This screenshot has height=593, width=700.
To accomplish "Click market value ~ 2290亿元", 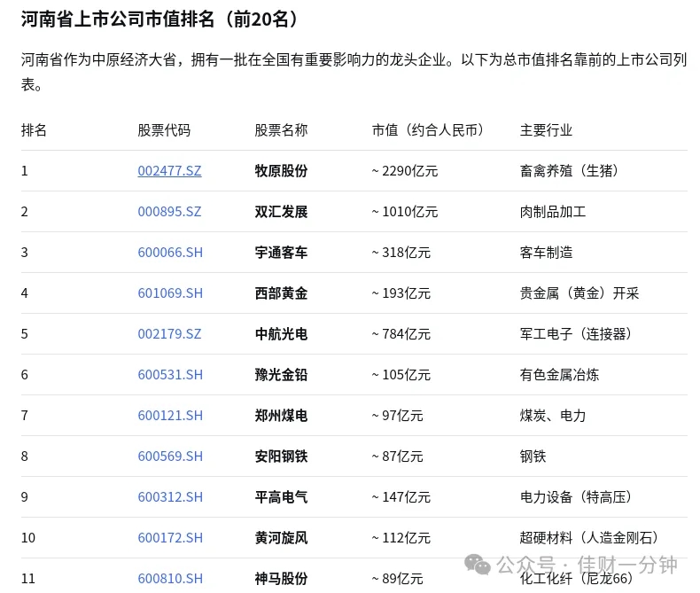I will pyautogui.click(x=405, y=170).
